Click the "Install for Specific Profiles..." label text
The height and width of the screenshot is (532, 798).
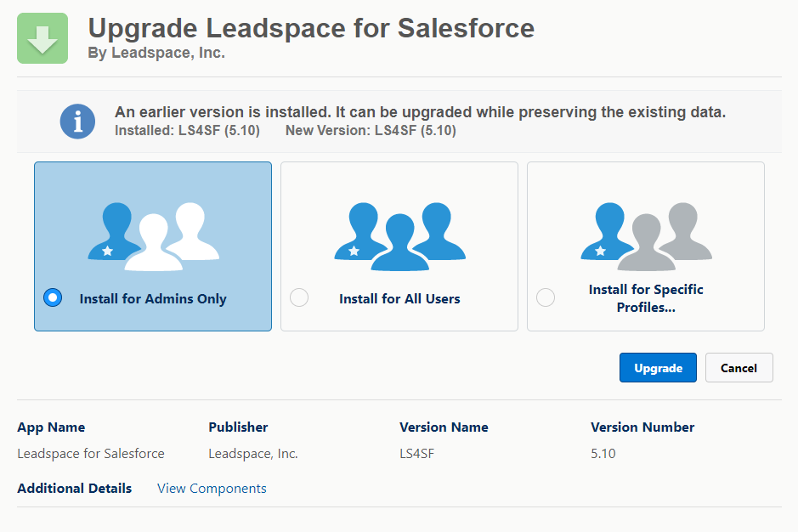646,298
